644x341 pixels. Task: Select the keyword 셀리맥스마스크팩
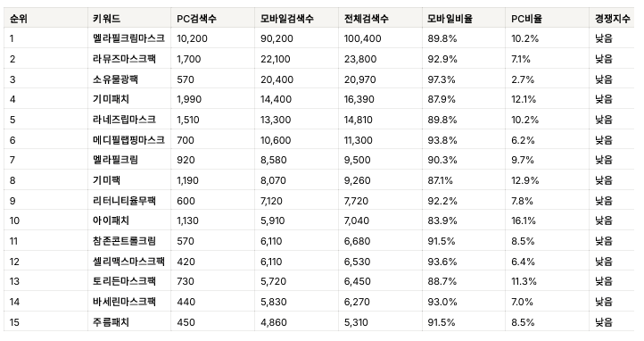pyautogui.click(x=128, y=262)
